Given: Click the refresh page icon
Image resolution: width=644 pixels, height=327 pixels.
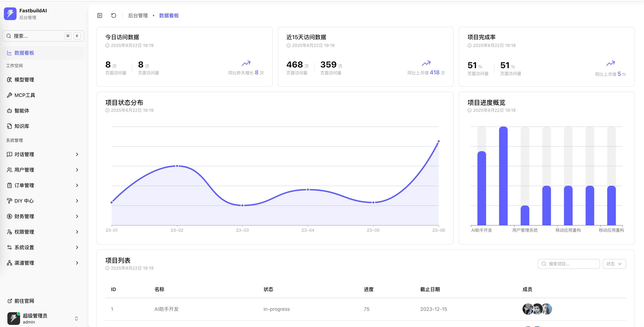Looking at the screenshot, I should point(114,16).
